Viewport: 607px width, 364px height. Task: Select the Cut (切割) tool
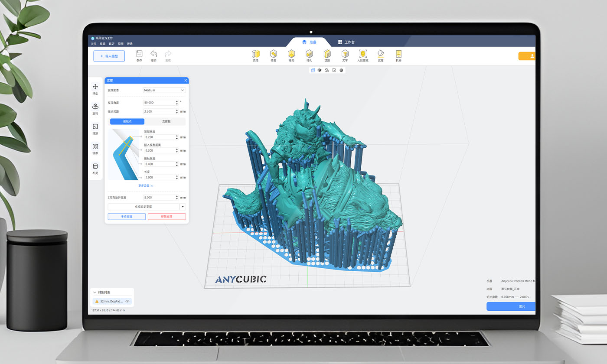pyautogui.click(x=327, y=55)
